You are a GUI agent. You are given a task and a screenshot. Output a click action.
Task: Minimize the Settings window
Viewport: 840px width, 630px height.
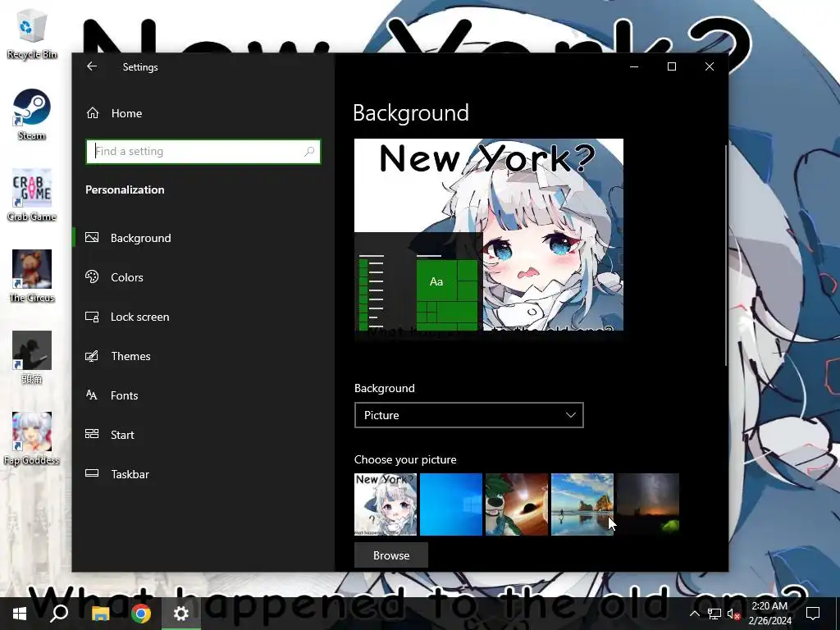point(634,66)
